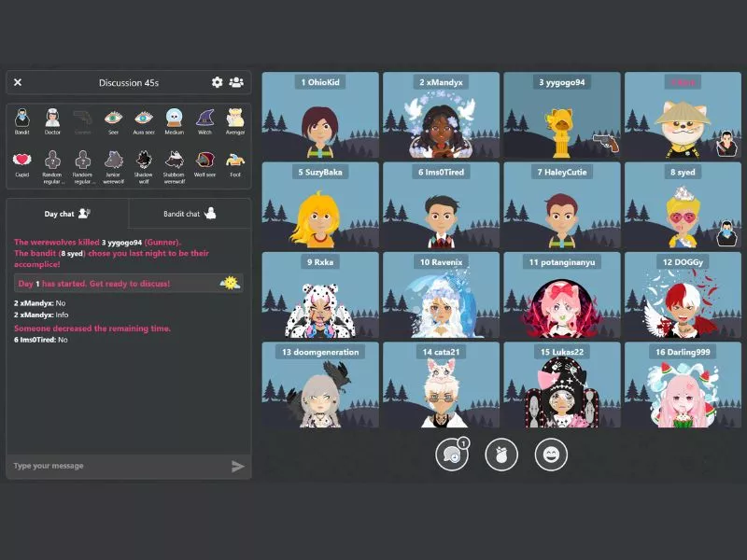Select player 15 Lukas22 card

(x=562, y=385)
